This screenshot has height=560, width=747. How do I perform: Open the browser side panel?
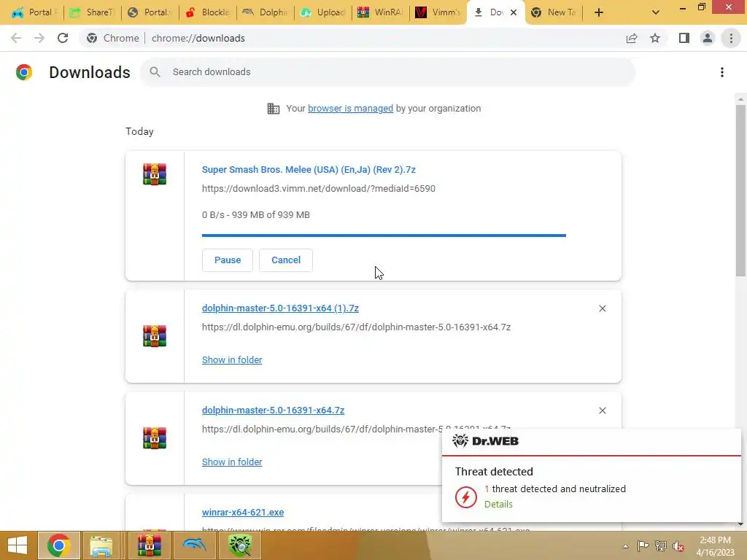(684, 38)
